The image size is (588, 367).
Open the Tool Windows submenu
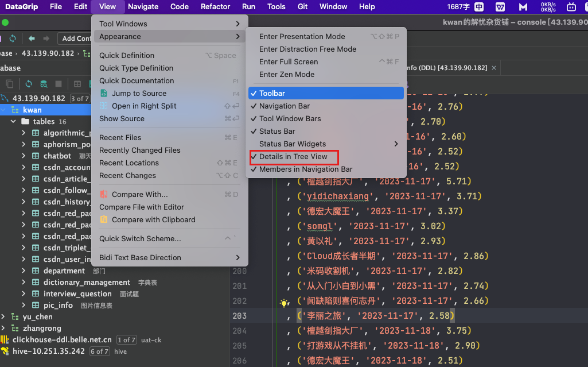169,24
